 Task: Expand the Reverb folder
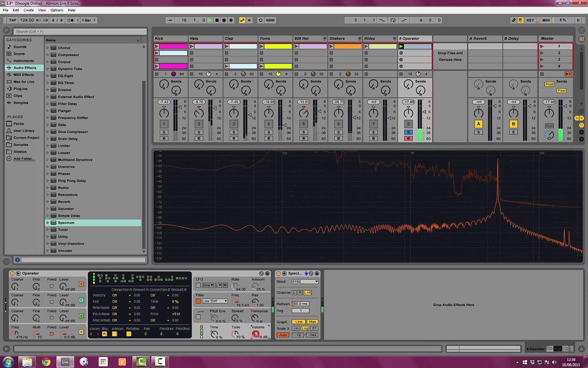click(x=48, y=202)
